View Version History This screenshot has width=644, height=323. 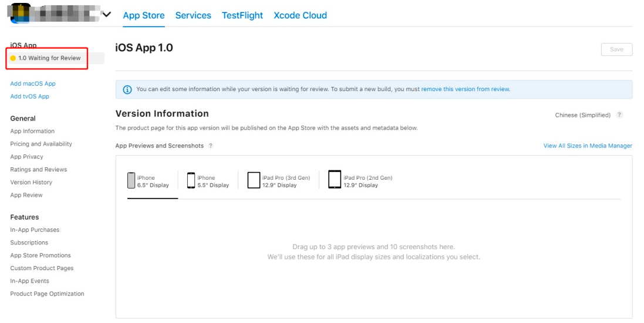point(31,182)
